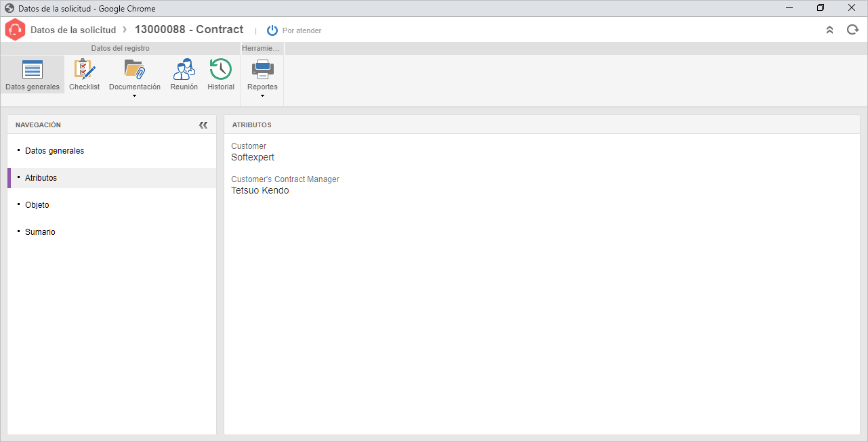Open the Documentación folder icon
Screen dimensions: 868x442
(x=135, y=69)
